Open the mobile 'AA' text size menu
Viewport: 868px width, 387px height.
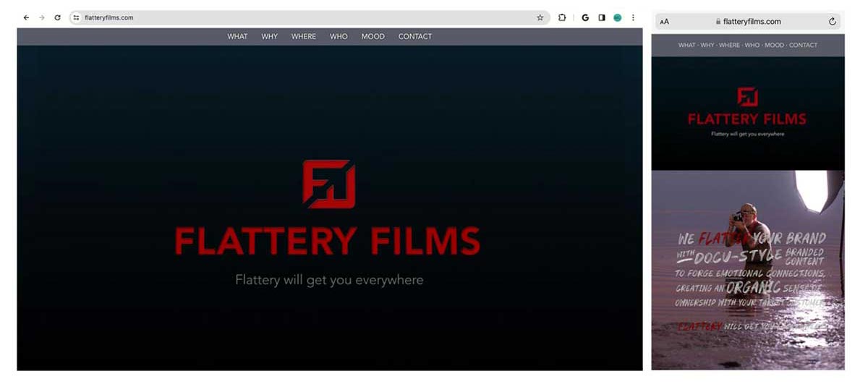pyautogui.click(x=664, y=22)
